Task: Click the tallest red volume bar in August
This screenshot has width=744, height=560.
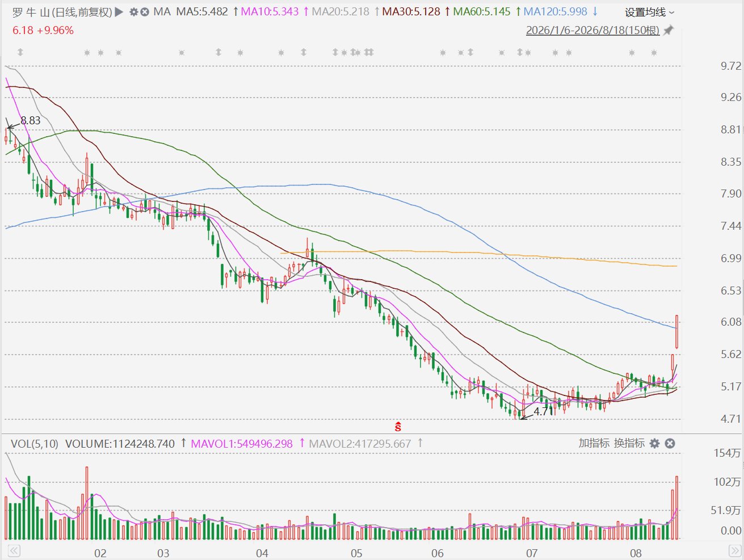Action: click(x=677, y=508)
